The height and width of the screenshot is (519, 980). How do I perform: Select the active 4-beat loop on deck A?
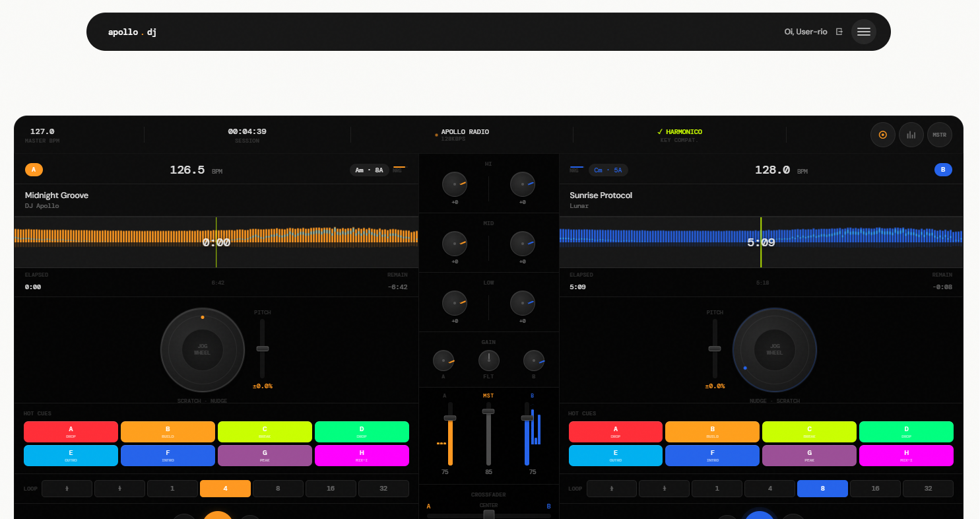(x=225, y=489)
